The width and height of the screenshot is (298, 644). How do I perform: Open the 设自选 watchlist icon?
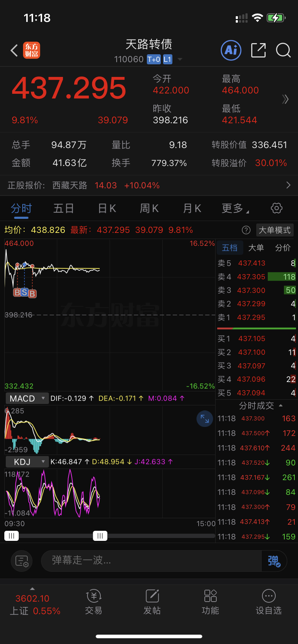coord(269,602)
